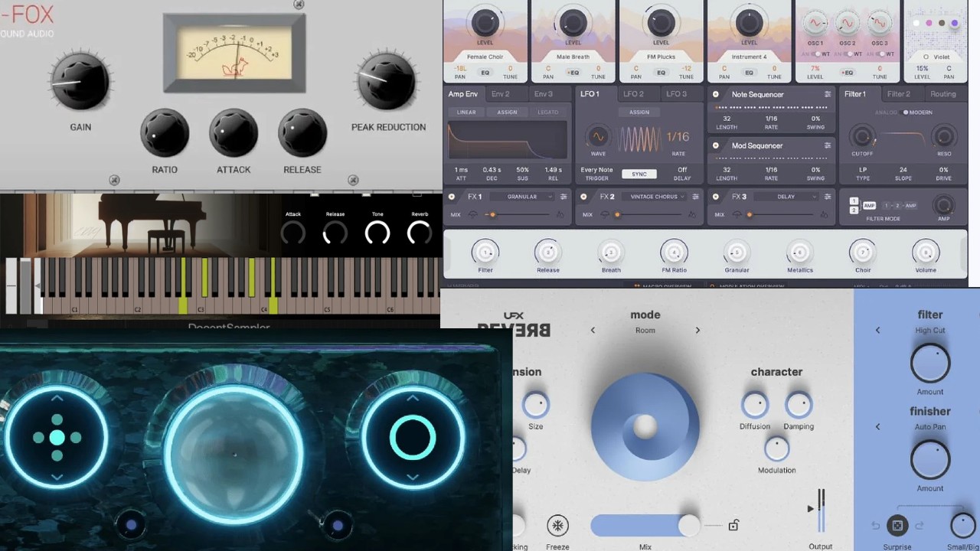Switch to the Env 2 tab
The width and height of the screenshot is (980, 551).
pyautogui.click(x=501, y=94)
